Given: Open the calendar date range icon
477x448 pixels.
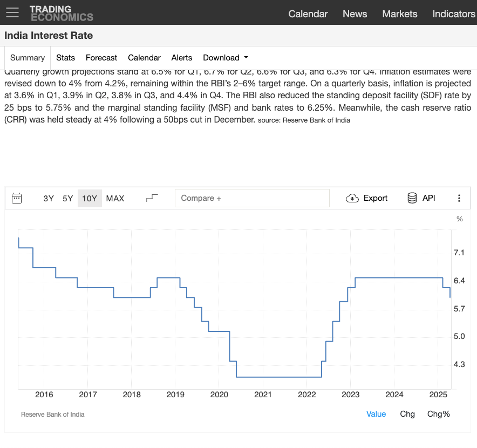Looking at the screenshot, I should 17,198.
